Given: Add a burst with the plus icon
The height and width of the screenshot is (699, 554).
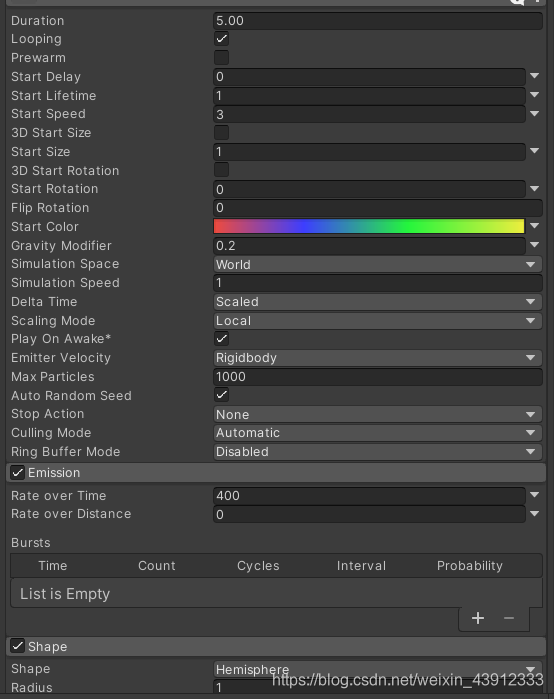Looking at the screenshot, I should [x=478, y=618].
